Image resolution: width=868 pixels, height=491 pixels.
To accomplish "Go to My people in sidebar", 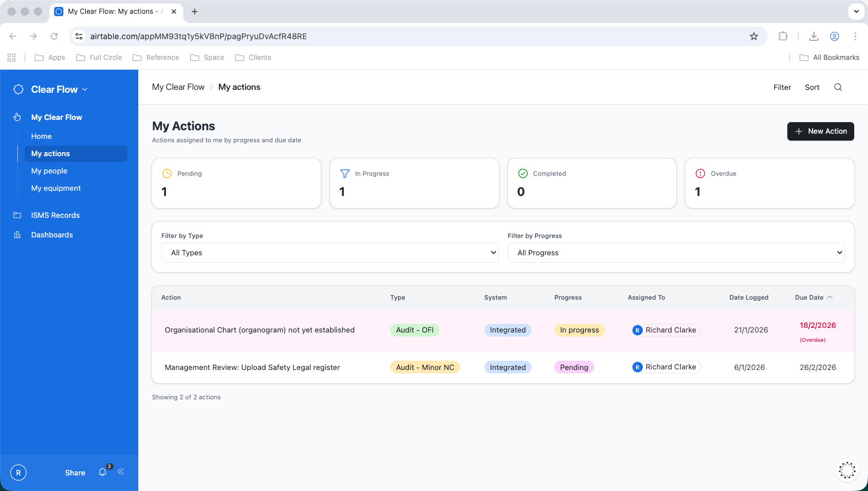I will pos(50,171).
